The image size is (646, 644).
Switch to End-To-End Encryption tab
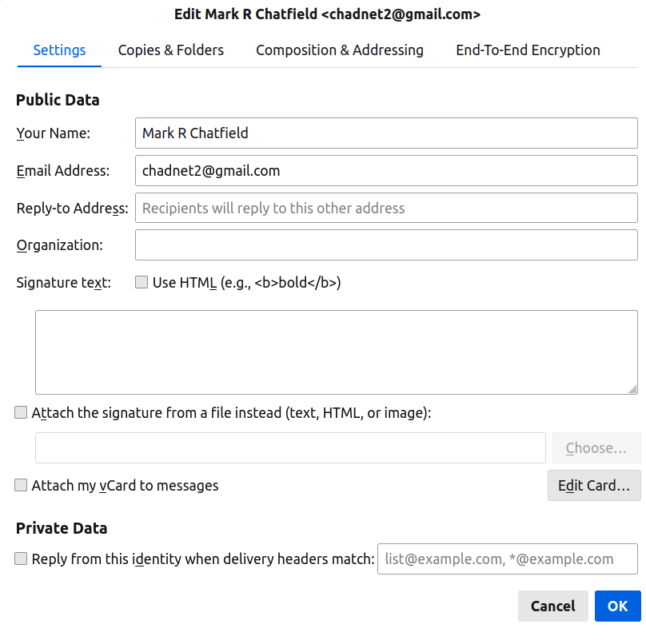click(x=528, y=50)
